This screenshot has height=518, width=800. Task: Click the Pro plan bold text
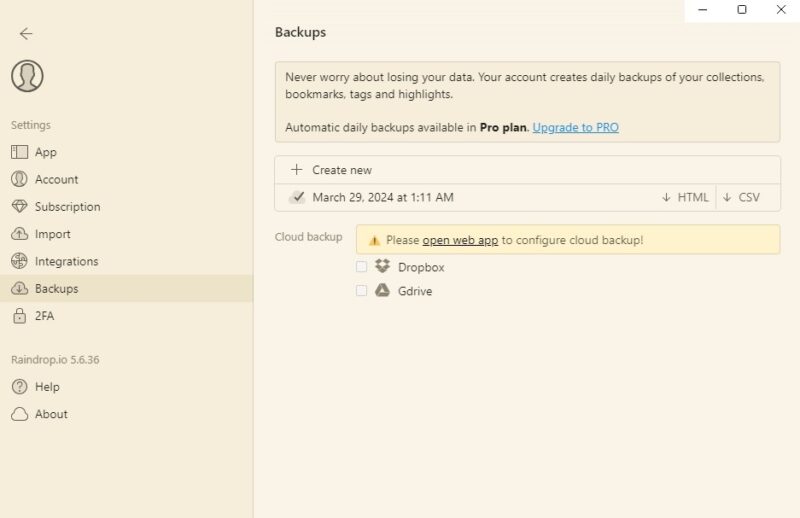click(503, 127)
